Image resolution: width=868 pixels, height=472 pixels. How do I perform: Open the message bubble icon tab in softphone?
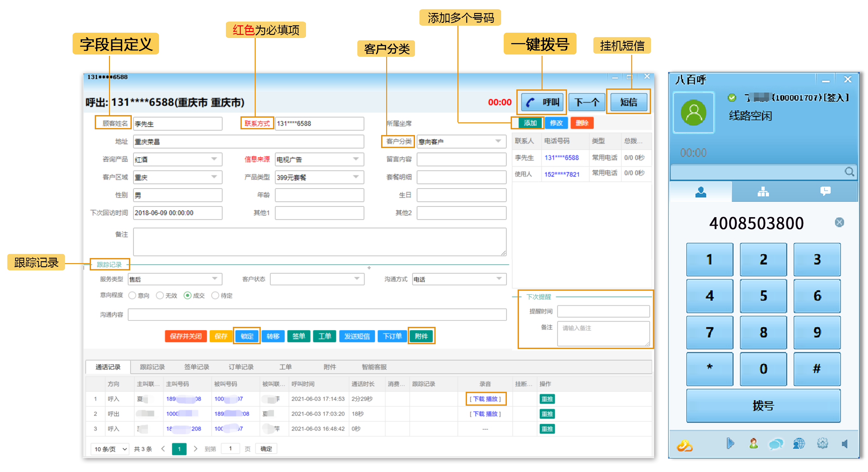coord(825,191)
